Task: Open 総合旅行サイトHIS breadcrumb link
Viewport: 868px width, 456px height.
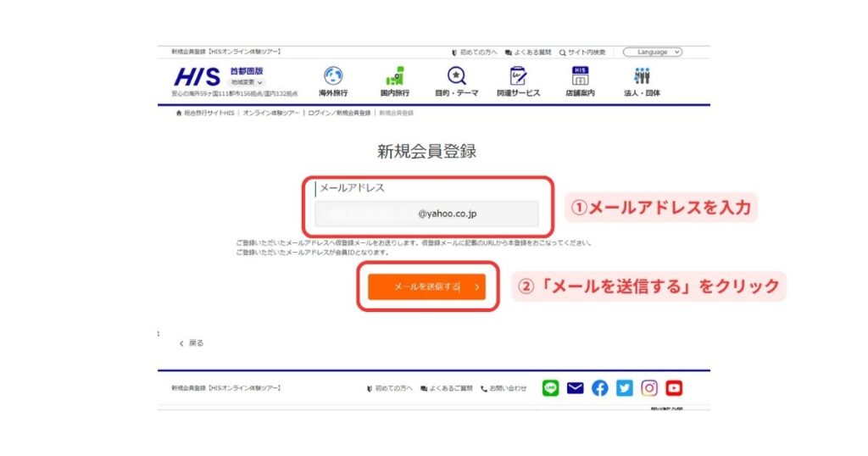Action: click(209, 113)
